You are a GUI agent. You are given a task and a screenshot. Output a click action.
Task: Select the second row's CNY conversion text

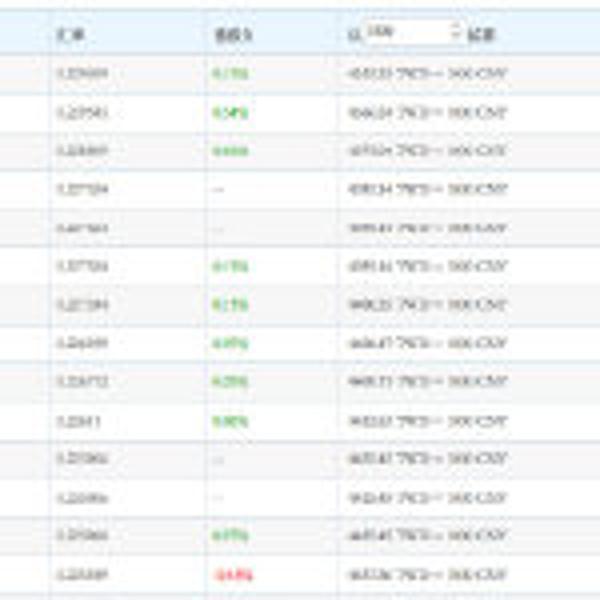tap(427, 112)
